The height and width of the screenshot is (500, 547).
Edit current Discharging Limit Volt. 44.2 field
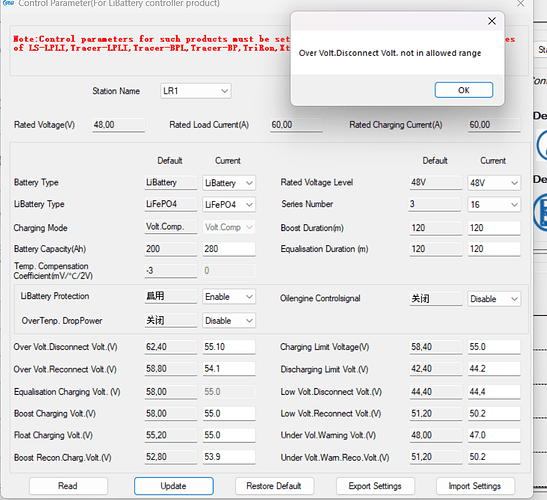494,369
